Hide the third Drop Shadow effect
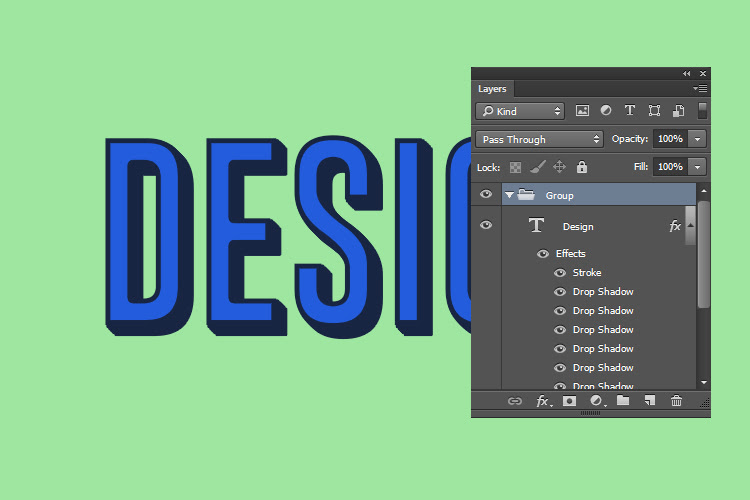This screenshot has height=500, width=750. (560, 330)
